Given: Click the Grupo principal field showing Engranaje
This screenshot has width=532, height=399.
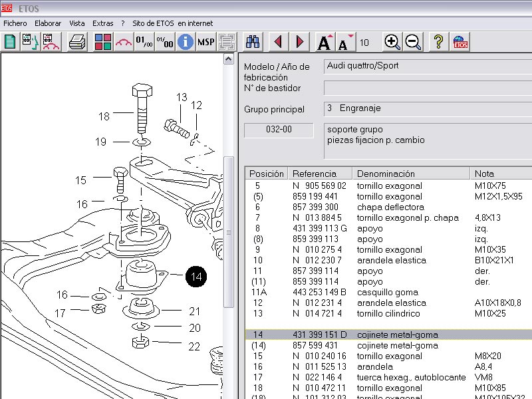Looking at the screenshot, I should tap(428, 108).
